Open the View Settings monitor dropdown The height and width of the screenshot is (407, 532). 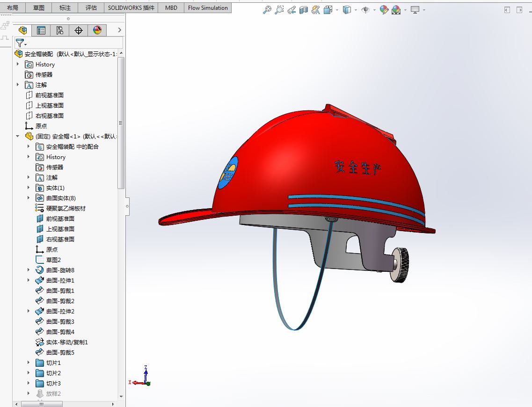[424, 10]
